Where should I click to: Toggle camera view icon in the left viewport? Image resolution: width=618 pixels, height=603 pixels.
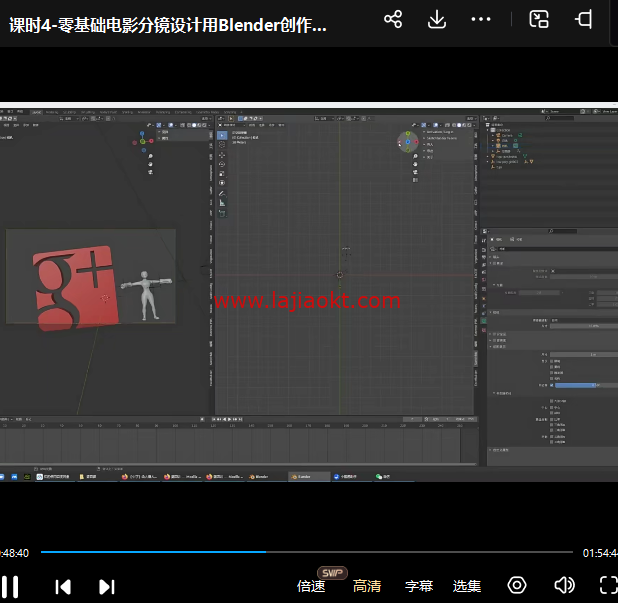pos(151,172)
